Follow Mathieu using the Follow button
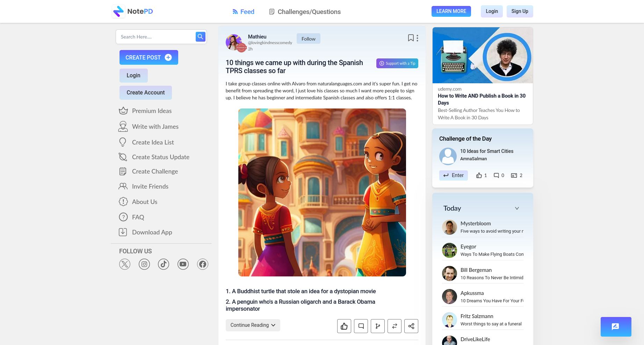644x345 pixels. [x=308, y=38]
